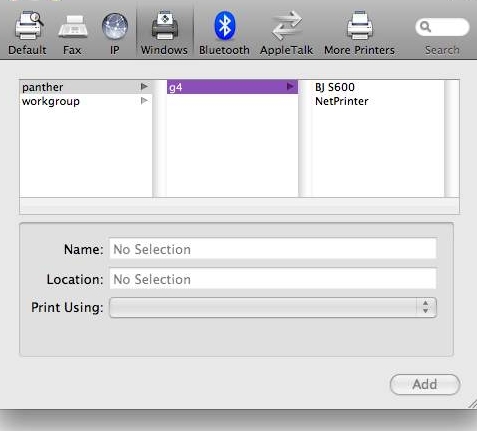Screen dimensions: 477x431
Task: Choose the NetPrinter entry
Action: [x=342, y=101]
